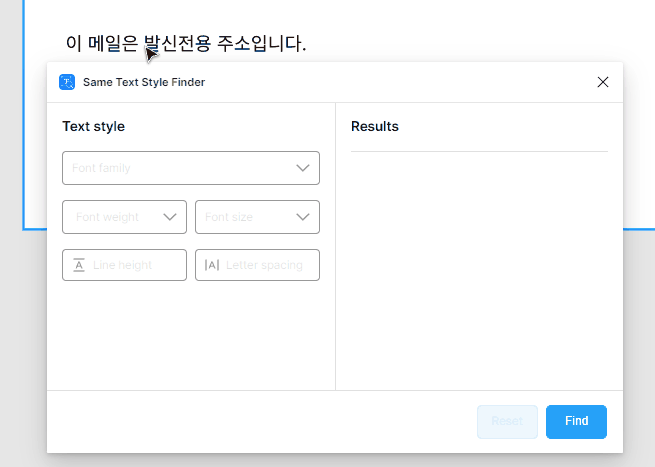Open the Font family dropdown
This screenshot has width=655, height=467.
pyautogui.click(x=191, y=168)
